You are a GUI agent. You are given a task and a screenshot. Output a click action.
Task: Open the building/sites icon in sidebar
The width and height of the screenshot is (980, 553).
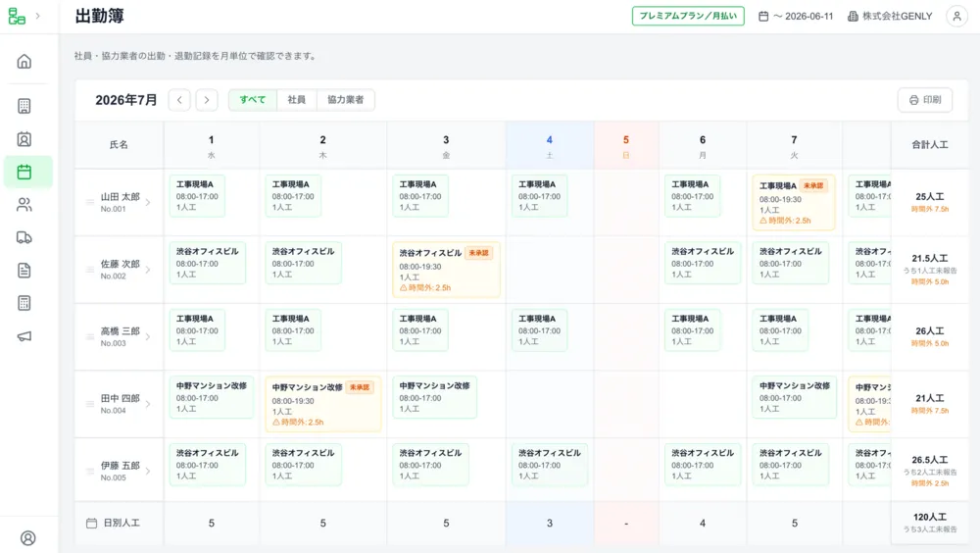click(x=24, y=106)
